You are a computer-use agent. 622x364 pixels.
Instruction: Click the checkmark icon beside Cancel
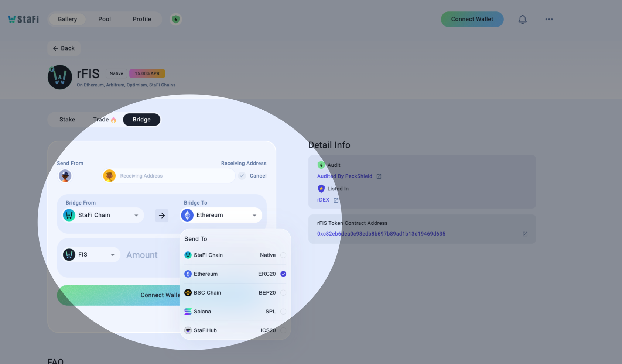click(242, 176)
